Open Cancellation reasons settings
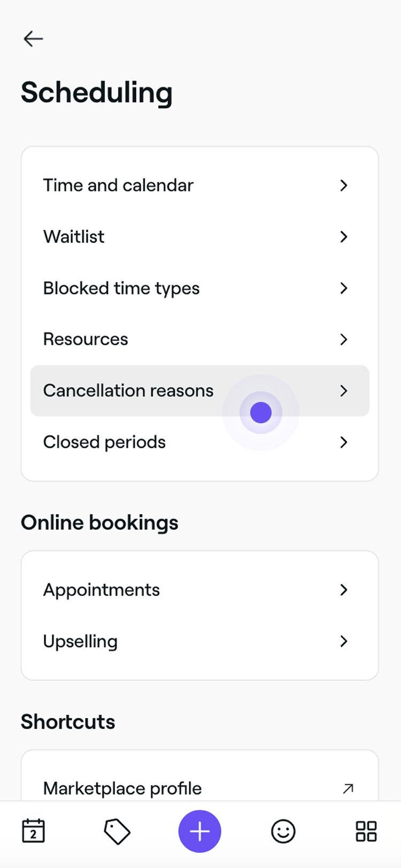The width and height of the screenshot is (401, 868). click(128, 391)
